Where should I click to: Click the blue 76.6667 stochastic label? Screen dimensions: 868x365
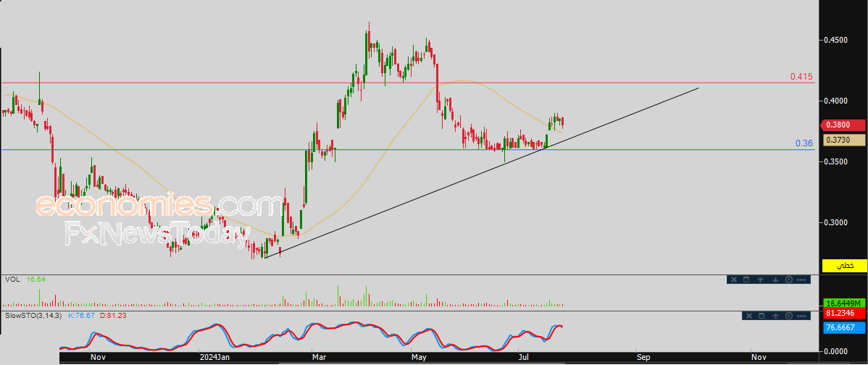843,327
